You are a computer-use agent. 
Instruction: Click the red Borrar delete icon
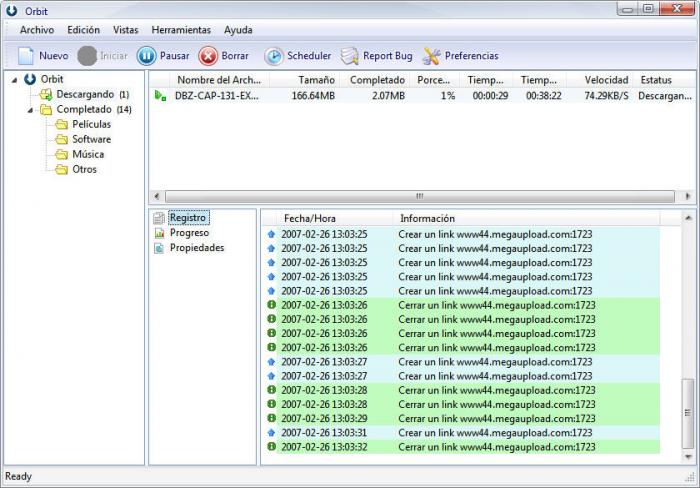click(x=208, y=56)
